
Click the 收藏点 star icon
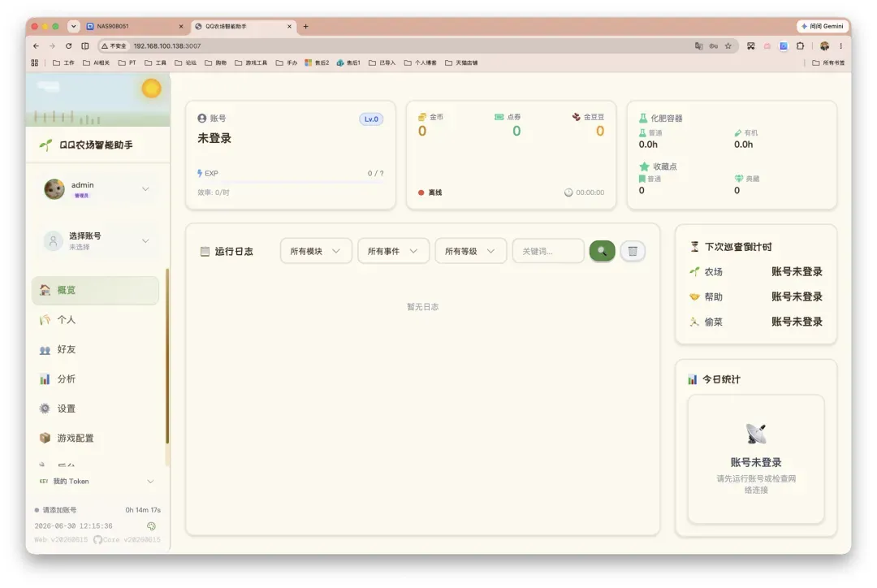(x=644, y=166)
